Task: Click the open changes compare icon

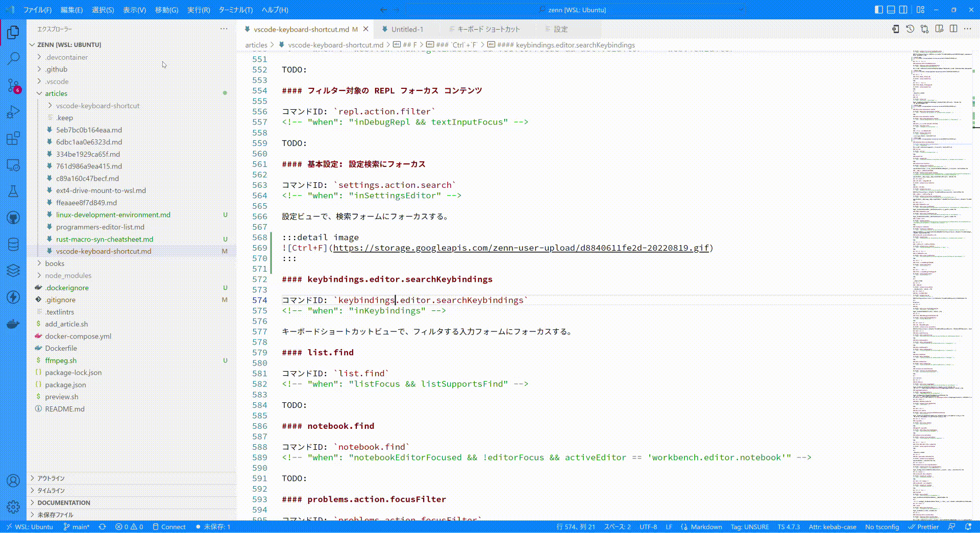Action: coord(924,29)
